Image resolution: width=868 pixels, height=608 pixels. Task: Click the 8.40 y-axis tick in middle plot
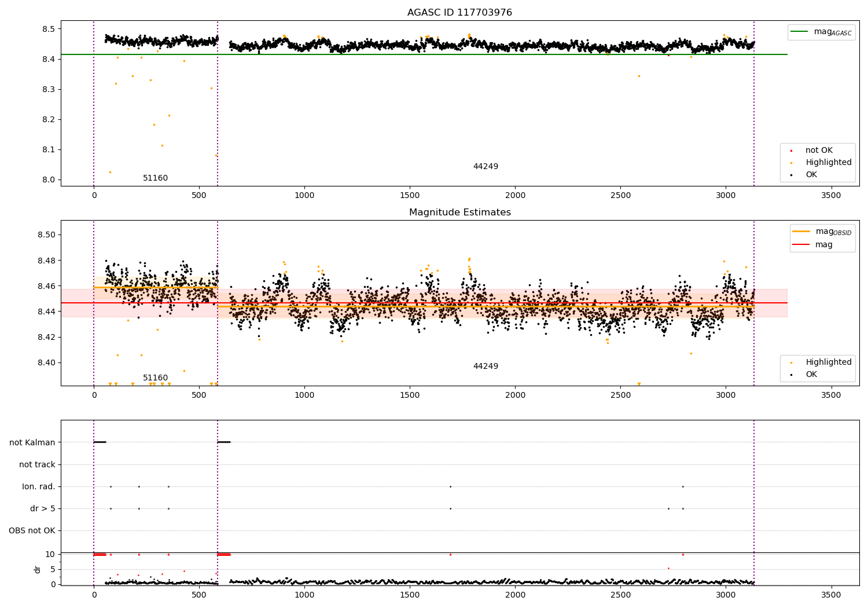coord(46,362)
